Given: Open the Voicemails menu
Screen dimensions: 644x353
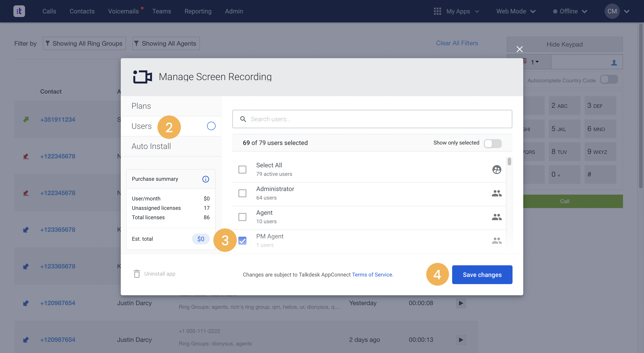Looking at the screenshot, I should point(123,11).
